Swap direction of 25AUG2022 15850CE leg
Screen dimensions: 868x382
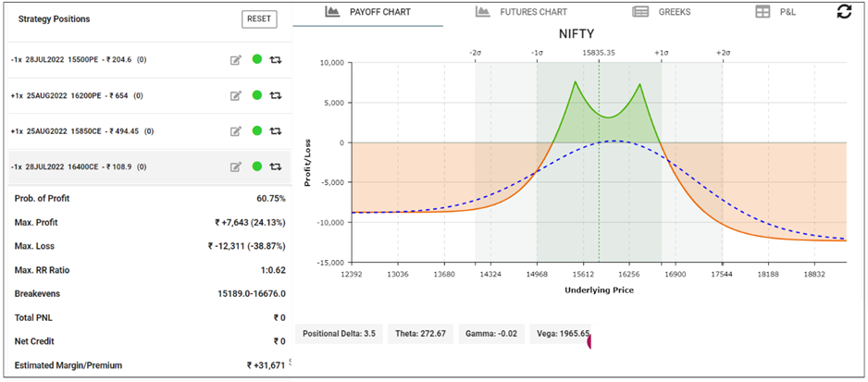pos(275,131)
